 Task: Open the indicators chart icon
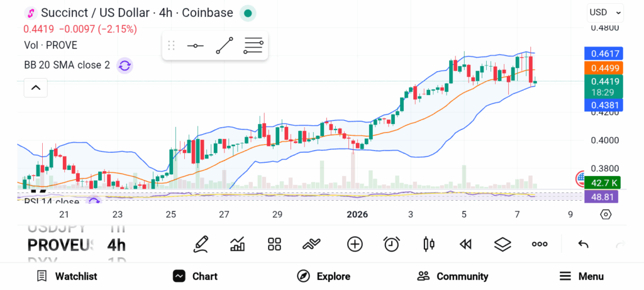tap(238, 244)
